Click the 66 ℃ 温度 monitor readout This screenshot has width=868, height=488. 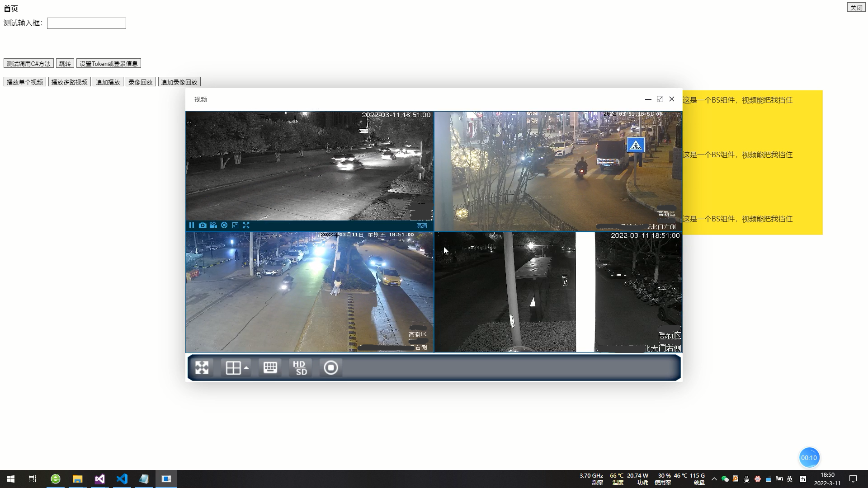point(617,479)
